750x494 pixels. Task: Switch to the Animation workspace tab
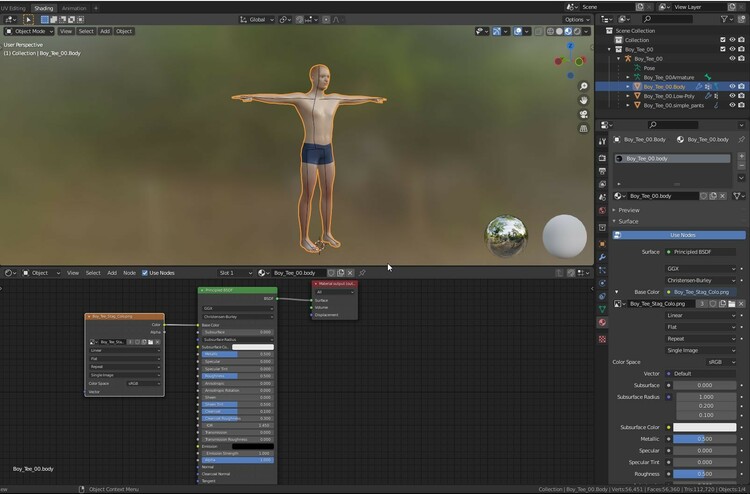click(73, 7)
